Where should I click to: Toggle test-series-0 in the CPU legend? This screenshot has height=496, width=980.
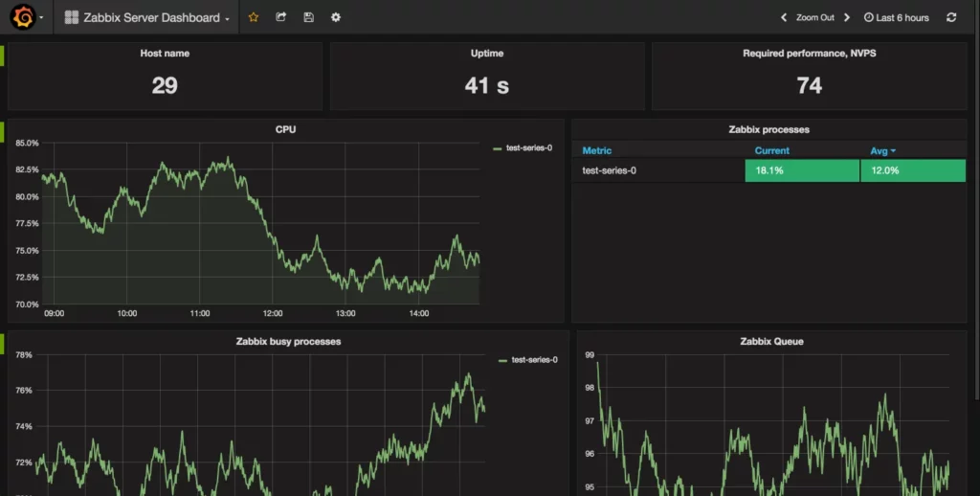tap(528, 148)
